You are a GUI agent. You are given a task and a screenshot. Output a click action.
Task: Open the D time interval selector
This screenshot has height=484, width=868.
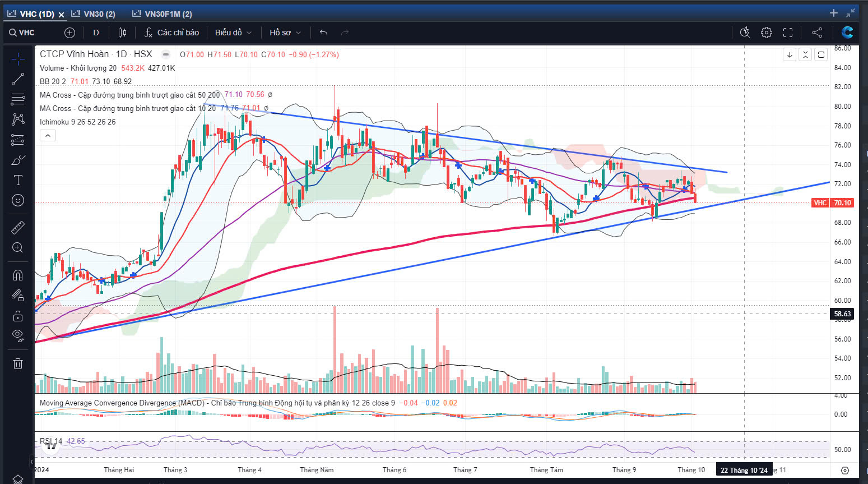(x=96, y=33)
